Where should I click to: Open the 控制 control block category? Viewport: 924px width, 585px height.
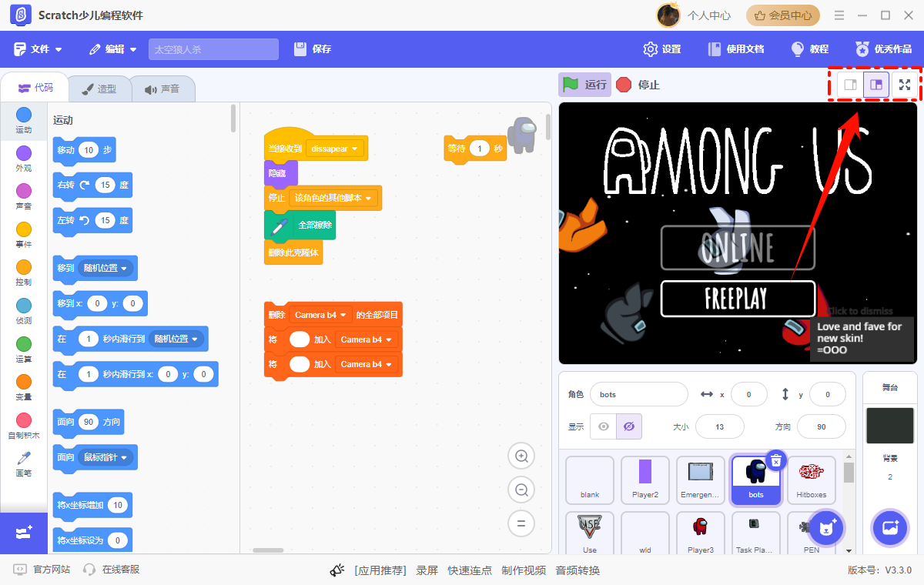24,273
